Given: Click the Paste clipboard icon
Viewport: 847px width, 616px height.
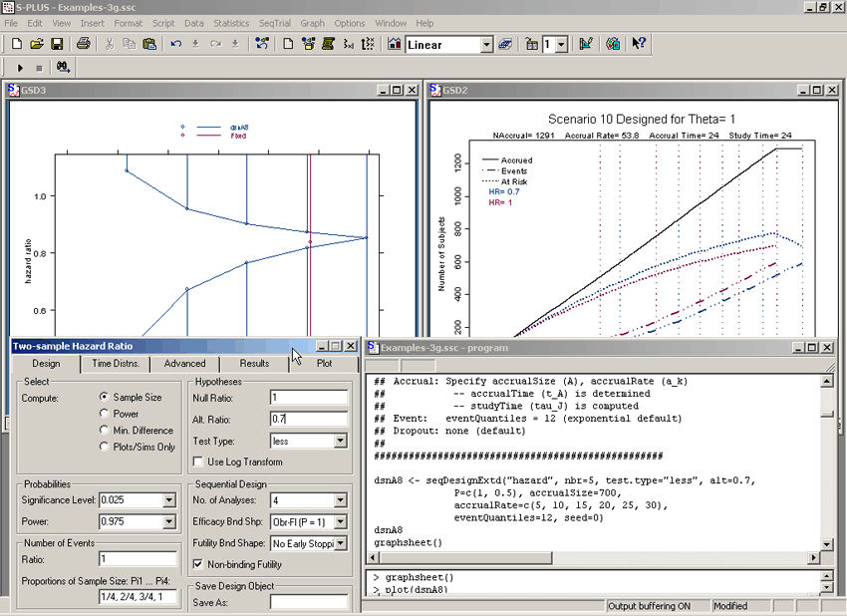Looking at the screenshot, I should pyautogui.click(x=149, y=44).
